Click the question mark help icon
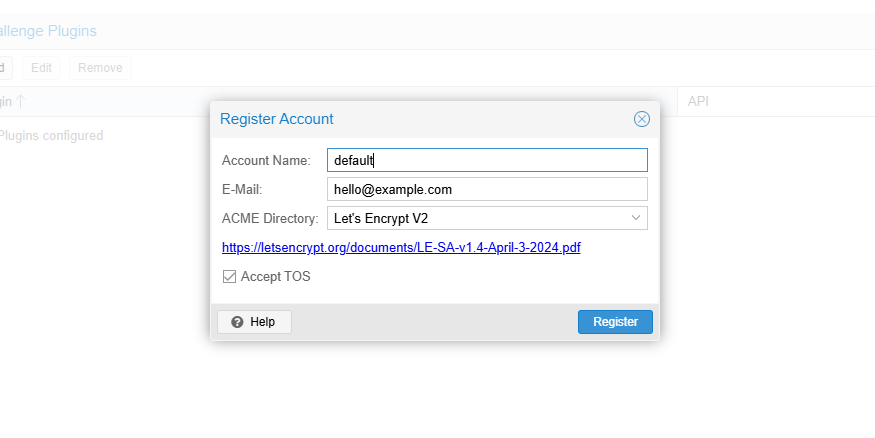This screenshot has height=438, width=875. [x=237, y=322]
